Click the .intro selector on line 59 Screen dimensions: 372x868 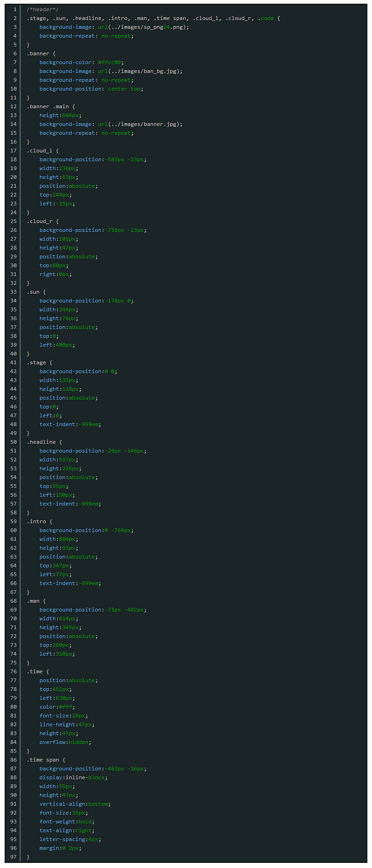38,521
